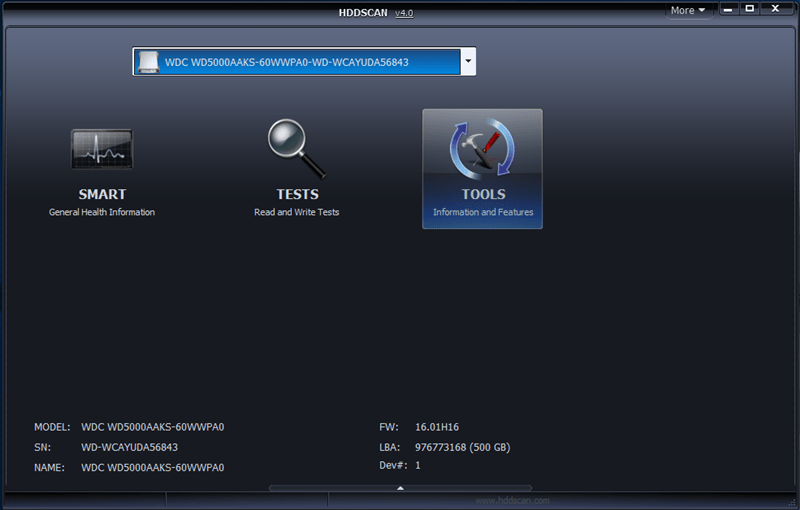Click the NAME value WDC WD5000AAKS-60WWPA0
This screenshot has height=510, width=800.
(153, 468)
